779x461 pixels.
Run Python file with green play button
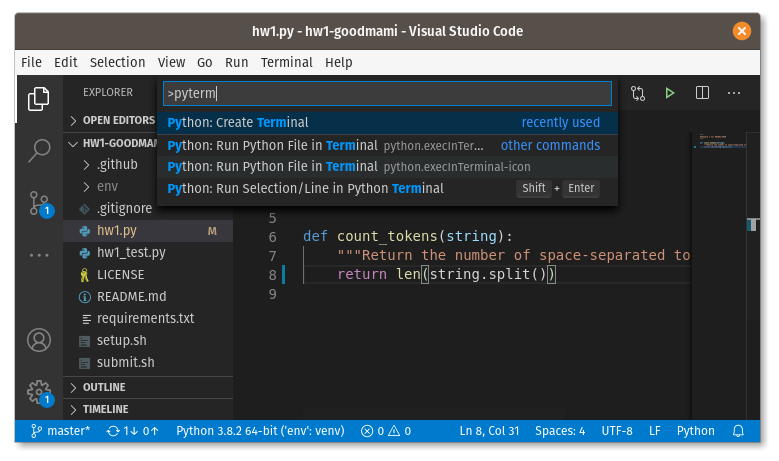(670, 93)
